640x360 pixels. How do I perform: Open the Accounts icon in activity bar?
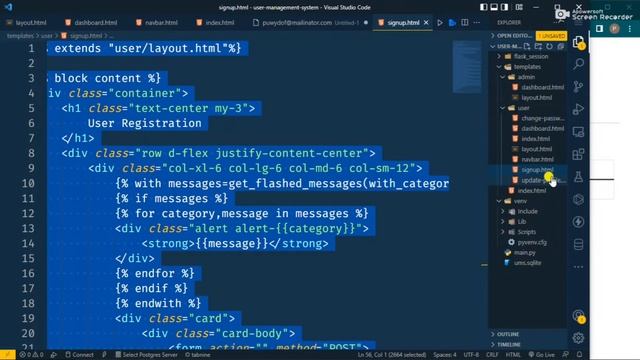578,316
